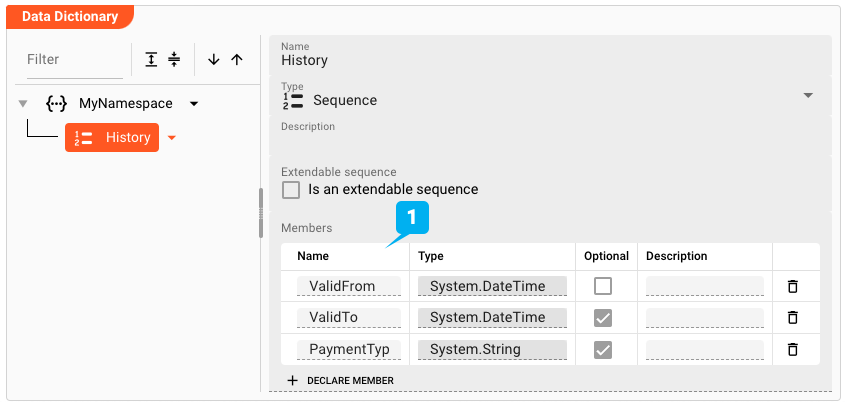The width and height of the screenshot is (848, 402).
Task: Delete the ValidTo member row
Action: coord(793,317)
